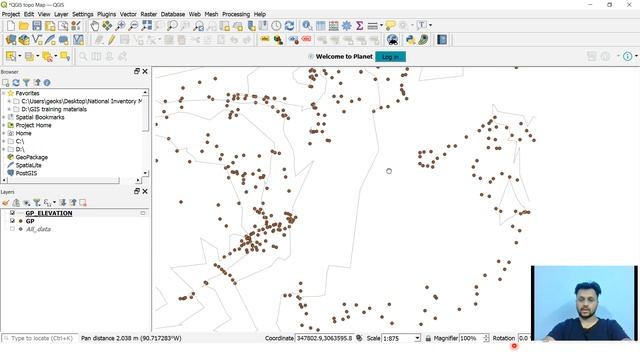Select the Zoom Out magnifier tool
Screen dimensions: 640x360
133,26
